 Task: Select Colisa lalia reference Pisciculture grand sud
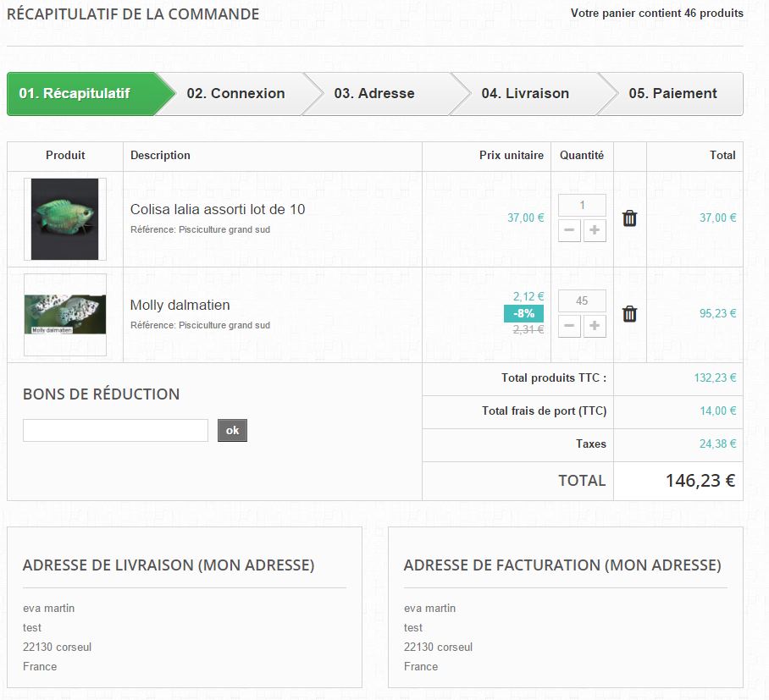click(200, 229)
